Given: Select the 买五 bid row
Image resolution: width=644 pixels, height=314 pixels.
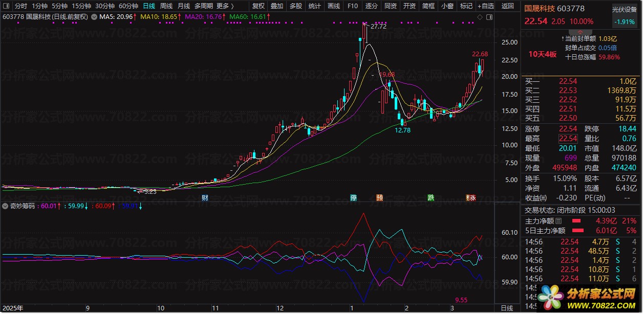Looking at the screenshot, I should pyautogui.click(x=581, y=118).
